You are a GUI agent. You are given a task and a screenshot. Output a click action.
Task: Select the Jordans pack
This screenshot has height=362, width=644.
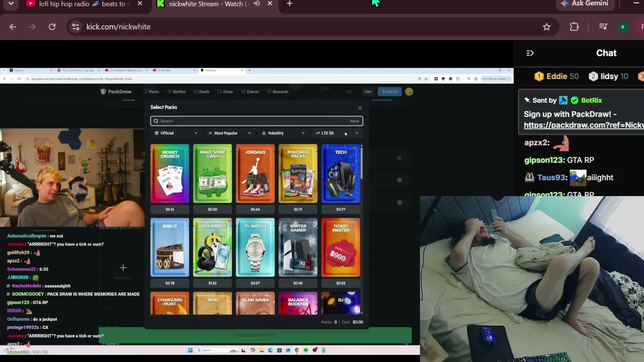[255, 174]
